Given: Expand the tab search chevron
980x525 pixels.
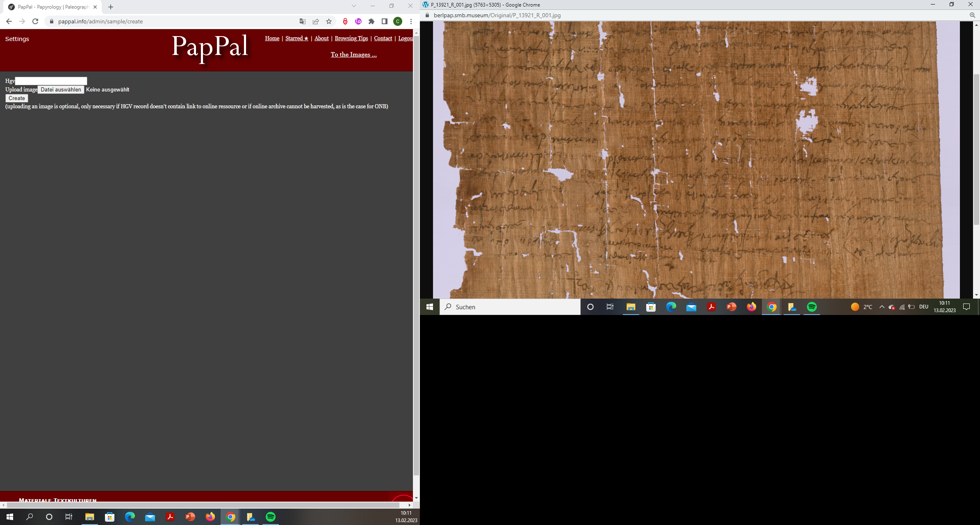Looking at the screenshot, I should [354, 6].
